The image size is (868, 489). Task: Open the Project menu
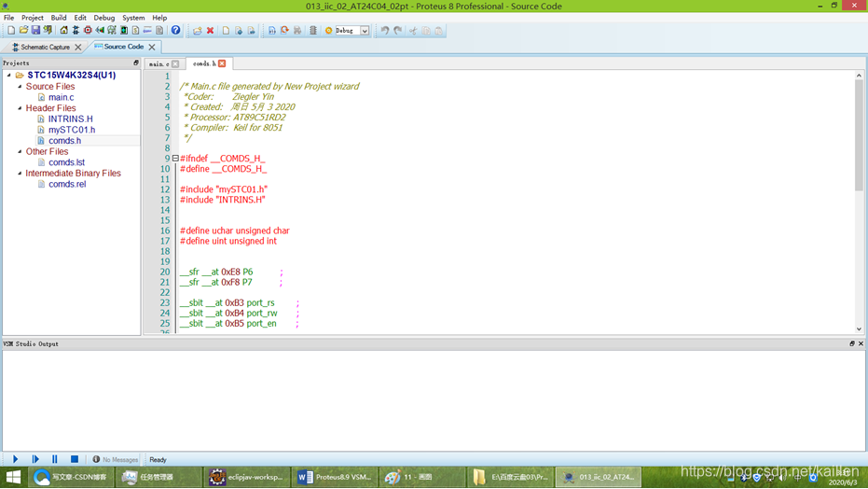pos(32,18)
